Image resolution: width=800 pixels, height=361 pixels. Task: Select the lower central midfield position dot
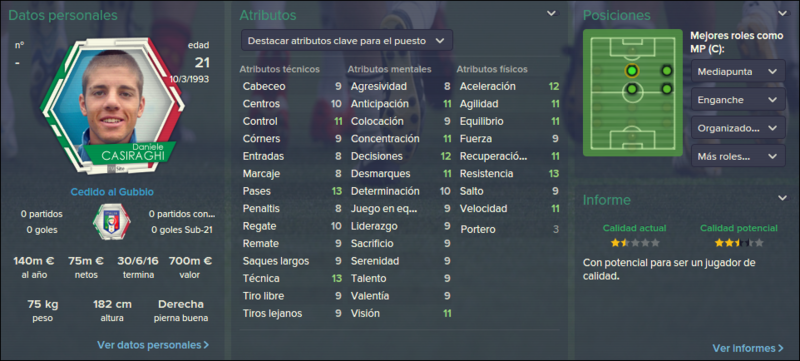point(632,89)
